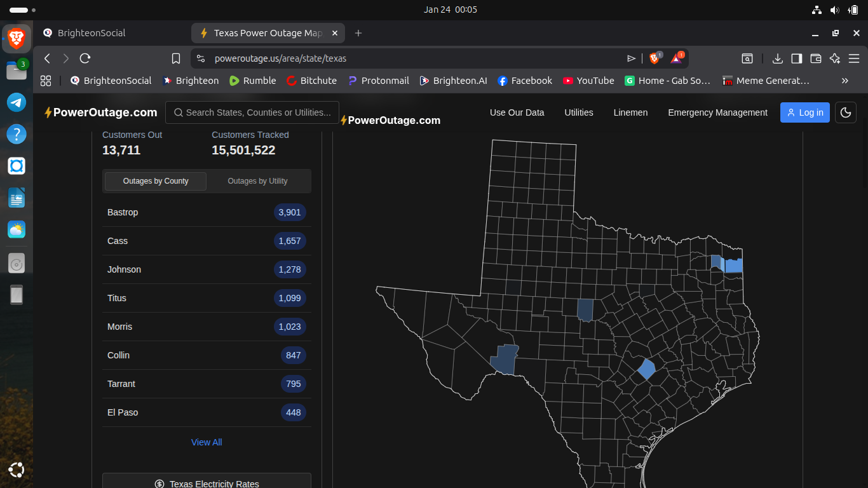Open Telegram from the dock
Screen dimensions: 868x488
(x=17, y=102)
